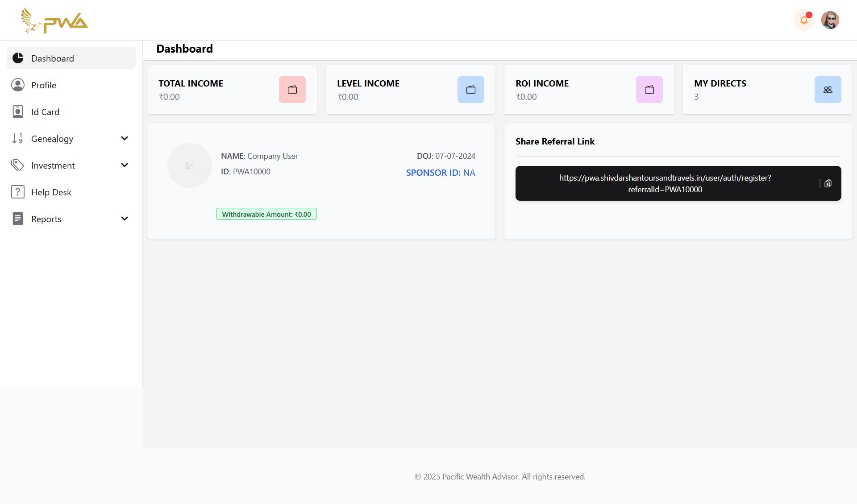Click the ROI Income wallet icon

[649, 90]
